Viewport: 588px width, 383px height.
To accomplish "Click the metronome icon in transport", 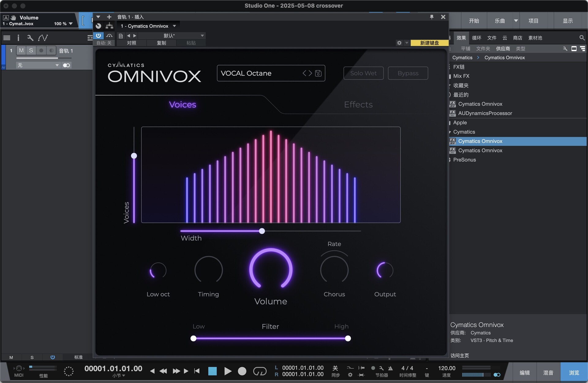I will pos(390,368).
